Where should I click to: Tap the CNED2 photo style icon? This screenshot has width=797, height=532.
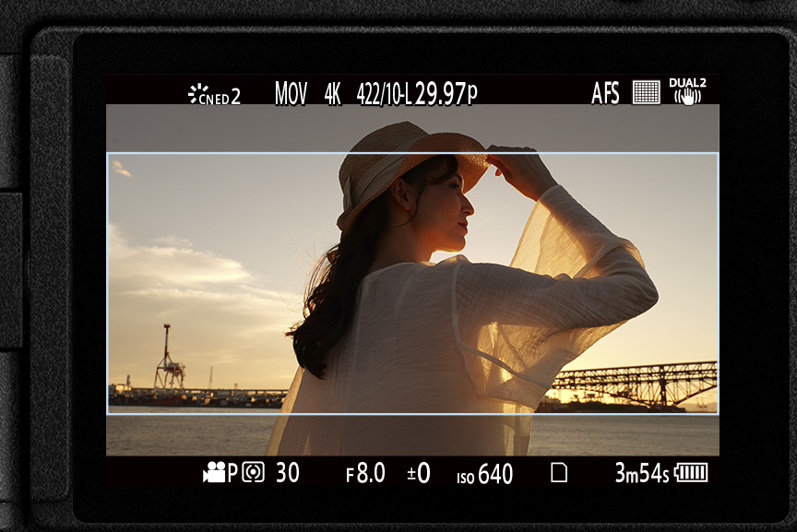pos(214,94)
